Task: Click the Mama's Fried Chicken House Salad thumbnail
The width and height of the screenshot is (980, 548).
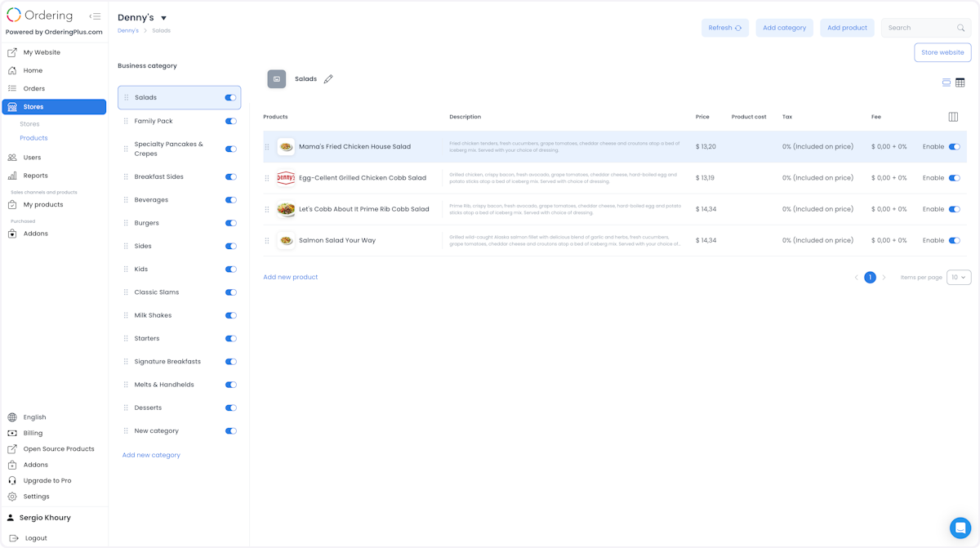Action: [x=286, y=147]
